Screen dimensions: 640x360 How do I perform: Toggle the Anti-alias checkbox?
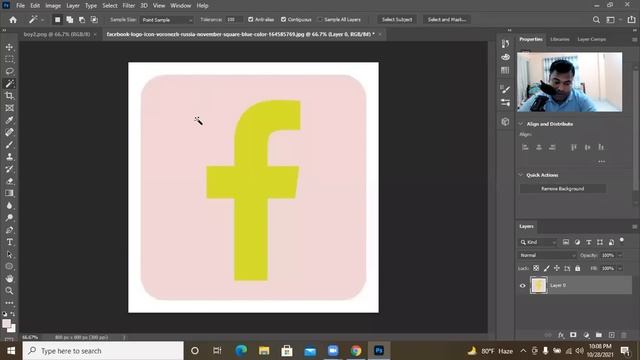point(251,20)
